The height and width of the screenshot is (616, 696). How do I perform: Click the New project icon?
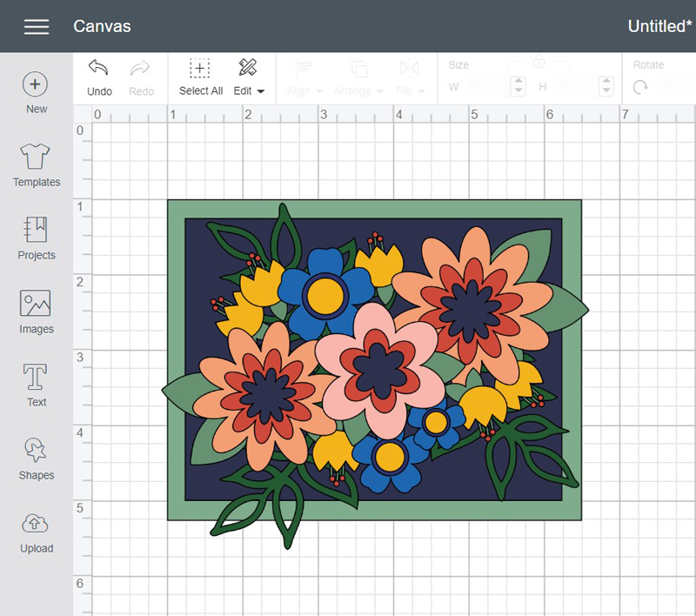tap(36, 84)
